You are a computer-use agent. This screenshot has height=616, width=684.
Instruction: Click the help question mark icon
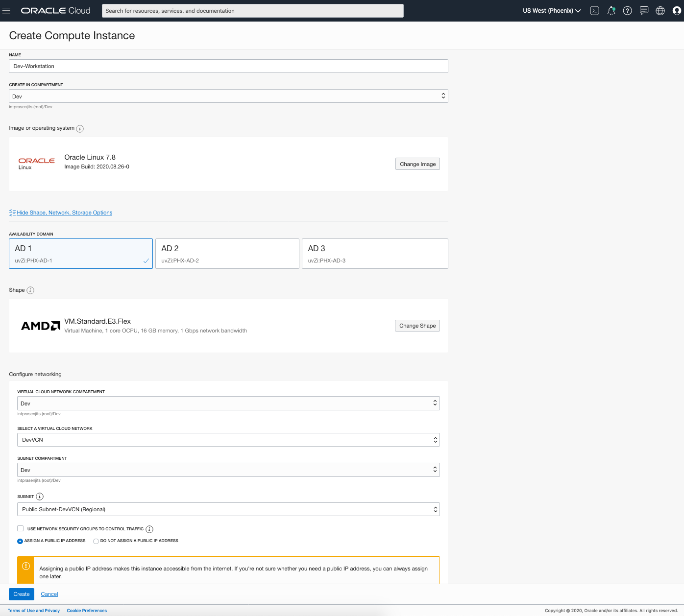(627, 11)
